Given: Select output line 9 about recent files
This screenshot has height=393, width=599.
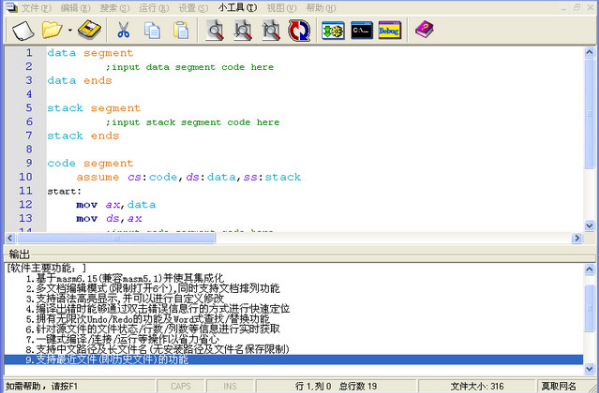Looking at the screenshot, I should (293, 359).
